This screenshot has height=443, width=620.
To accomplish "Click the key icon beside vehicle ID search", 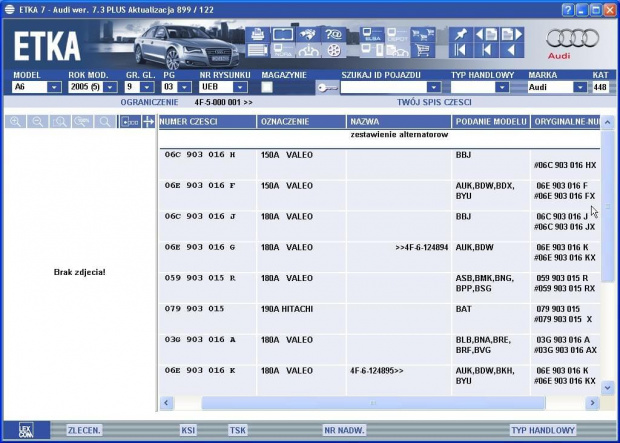I will coord(326,87).
